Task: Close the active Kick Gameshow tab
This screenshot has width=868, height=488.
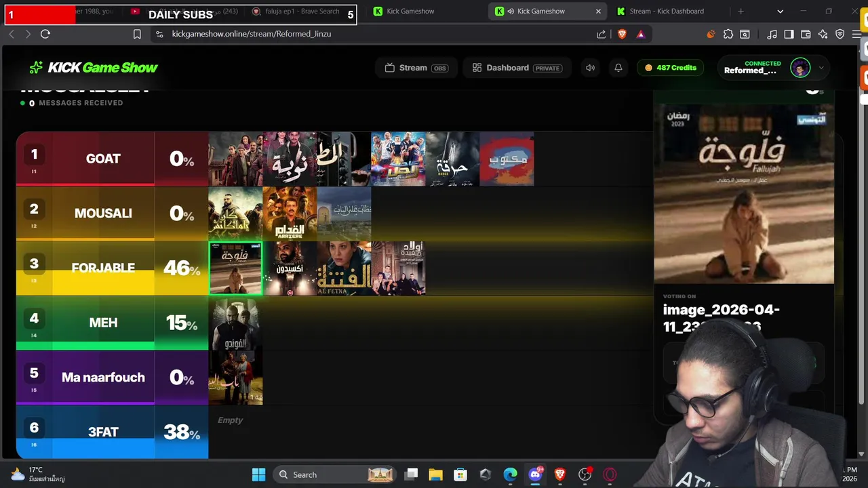Action: pyautogui.click(x=598, y=12)
